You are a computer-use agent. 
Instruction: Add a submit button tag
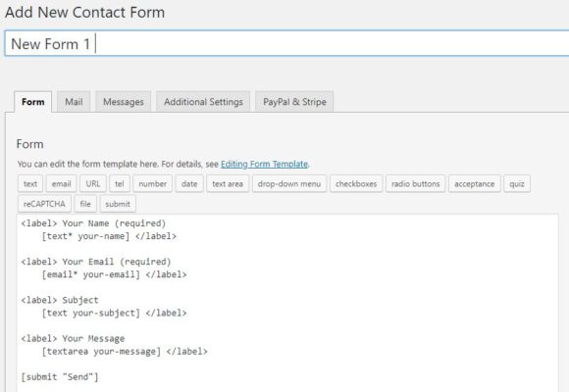(118, 204)
